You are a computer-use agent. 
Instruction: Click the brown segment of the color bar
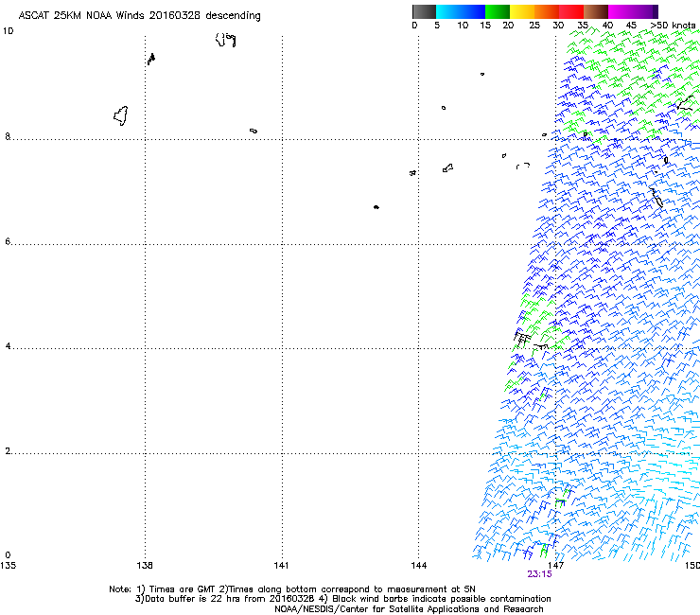596,11
